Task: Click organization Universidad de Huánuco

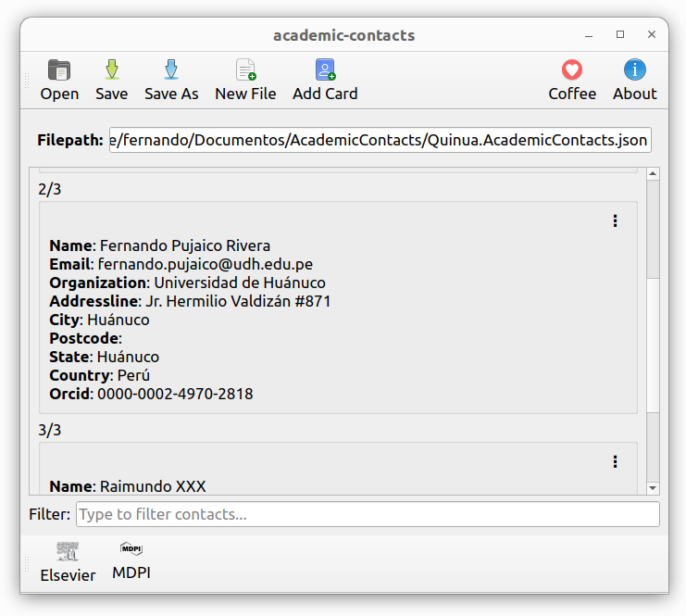Action: (x=240, y=283)
